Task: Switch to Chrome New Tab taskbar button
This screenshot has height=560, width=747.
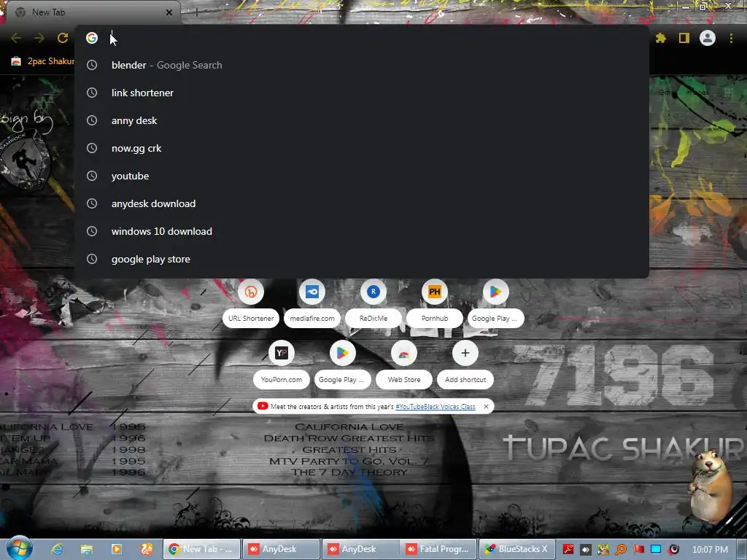Action: coord(201,549)
